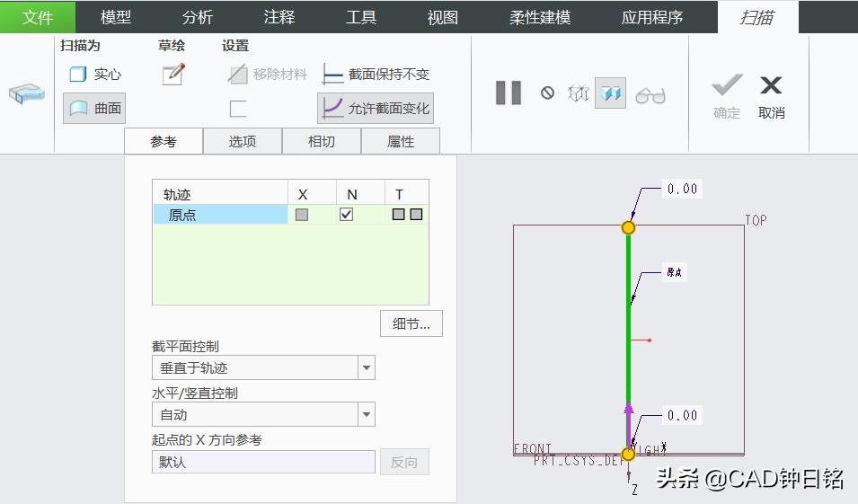The height and width of the screenshot is (504, 858).
Task: Select 实心 solid sweep option
Action: pyautogui.click(x=95, y=74)
